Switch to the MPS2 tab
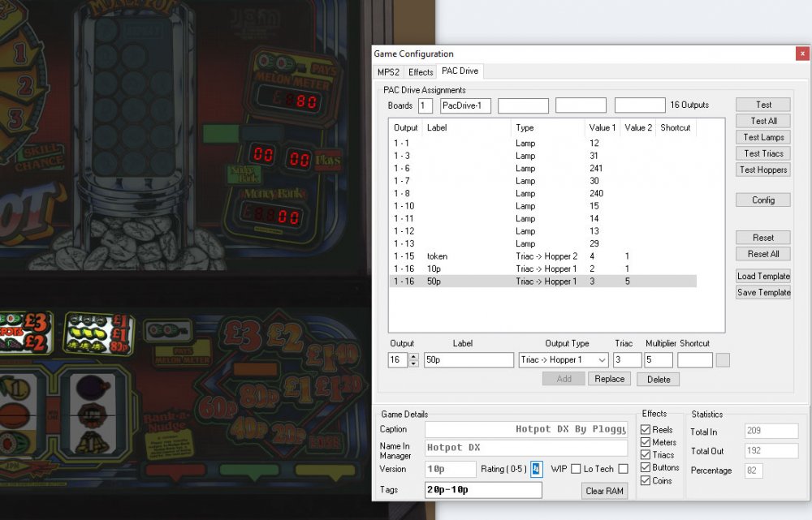 click(388, 72)
